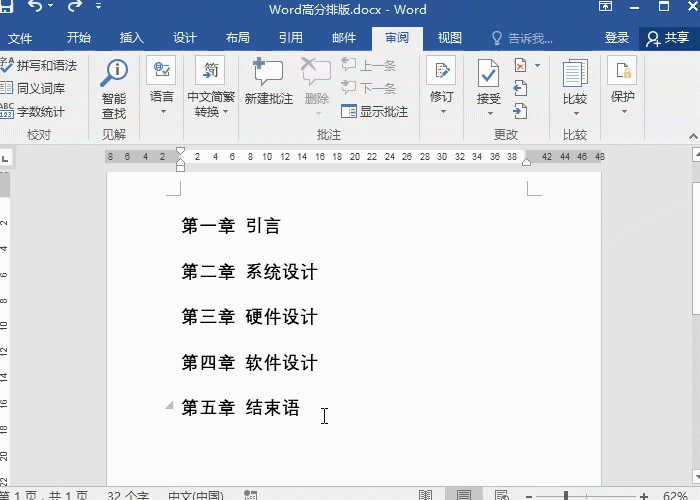The image size is (700, 500).
Task: Click the 删除 comment icon
Action: click(316, 71)
